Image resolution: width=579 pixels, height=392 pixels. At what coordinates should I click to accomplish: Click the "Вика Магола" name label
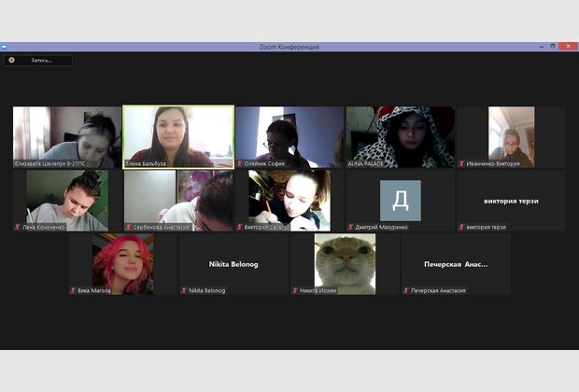click(93, 290)
